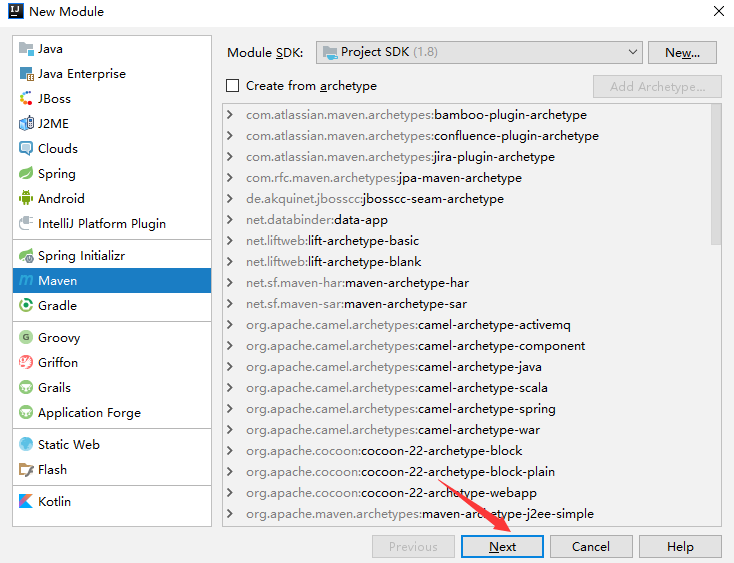Screen dimensions: 734x563
Task: Select the Spring leaf icon
Action: tap(26, 174)
